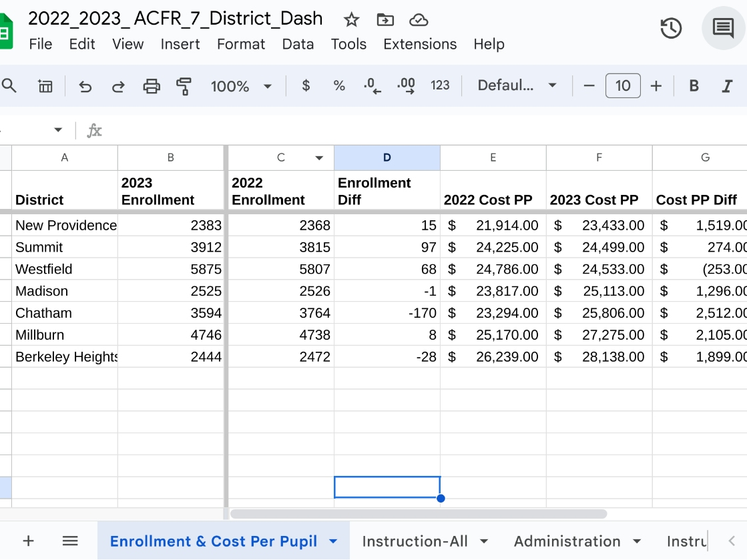This screenshot has height=560, width=747.
Task: Select Berkeley Heights 2022 cost 26,239.00
Action: click(493, 356)
